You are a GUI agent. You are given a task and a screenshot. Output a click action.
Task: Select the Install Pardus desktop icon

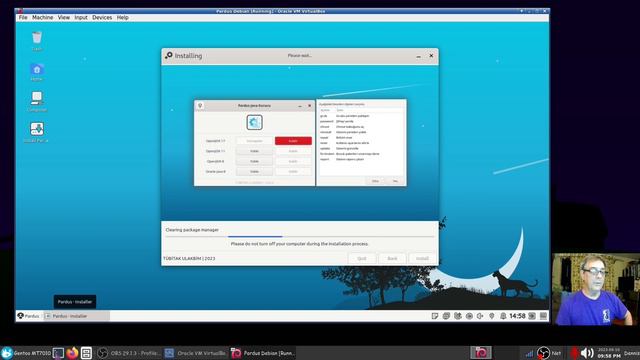(37, 132)
